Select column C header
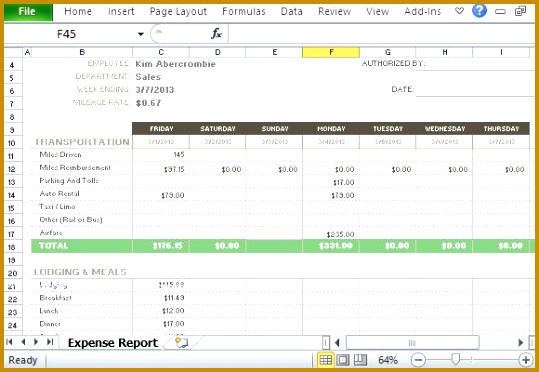Viewport: 539px width, 372px height. [x=161, y=52]
